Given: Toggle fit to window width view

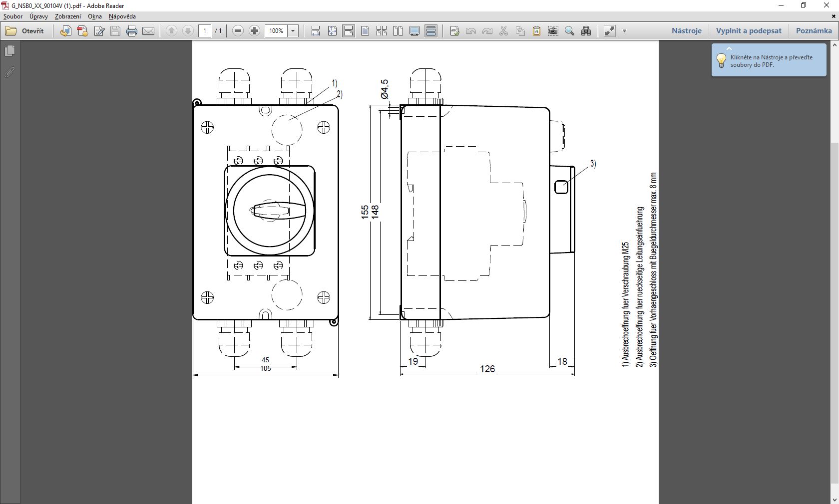Looking at the screenshot, I should 316,31.
